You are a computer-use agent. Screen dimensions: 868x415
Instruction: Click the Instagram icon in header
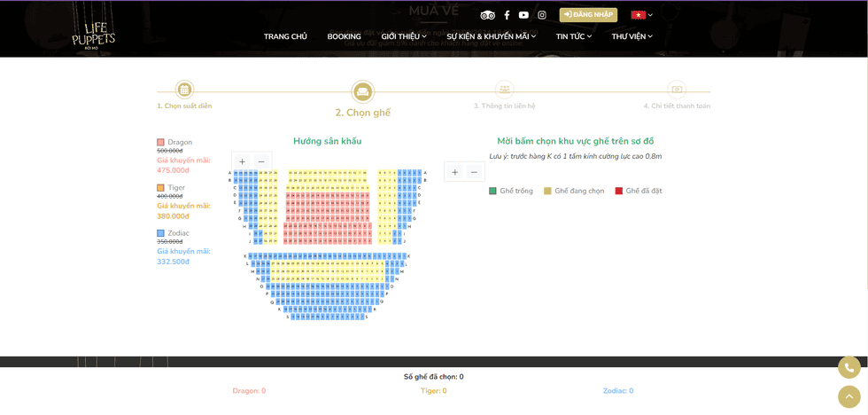(542, 15)
